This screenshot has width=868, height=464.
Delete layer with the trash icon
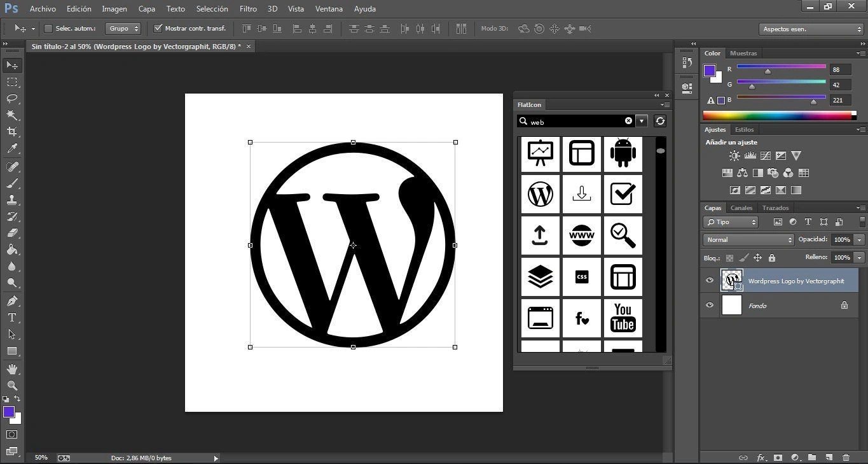click(x=846, y=457)
